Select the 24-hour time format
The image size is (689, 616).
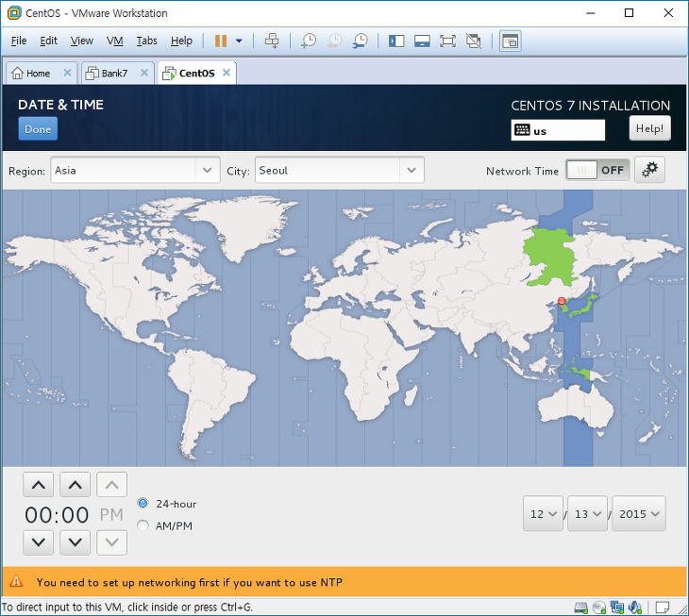143,503
